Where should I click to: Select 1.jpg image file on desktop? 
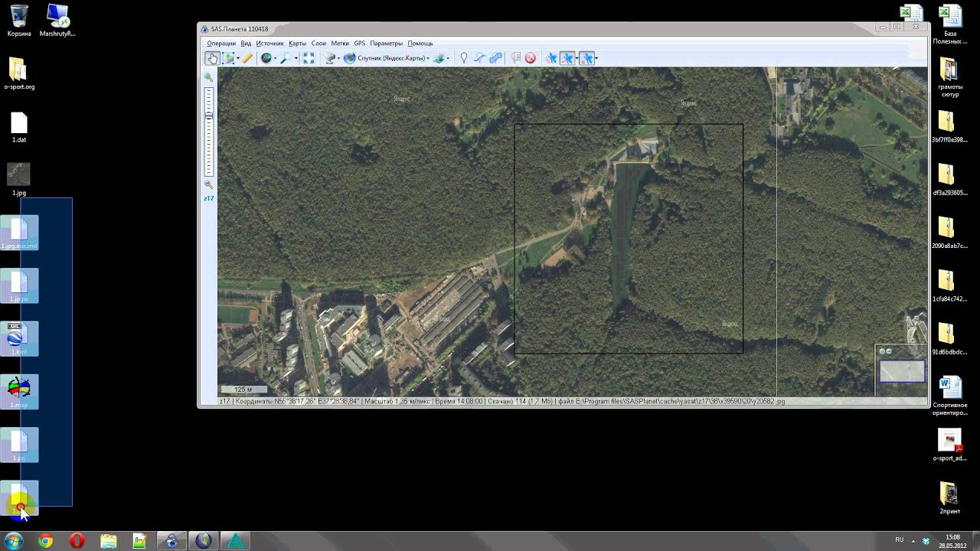[x=19, y=179]
